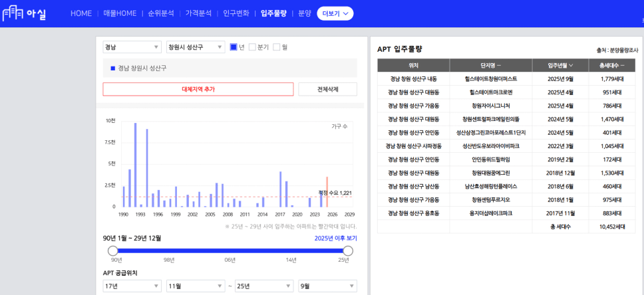Click the tallest blue bar in chart
Viewport: 644px width, 295px height.
click(135, 165)
